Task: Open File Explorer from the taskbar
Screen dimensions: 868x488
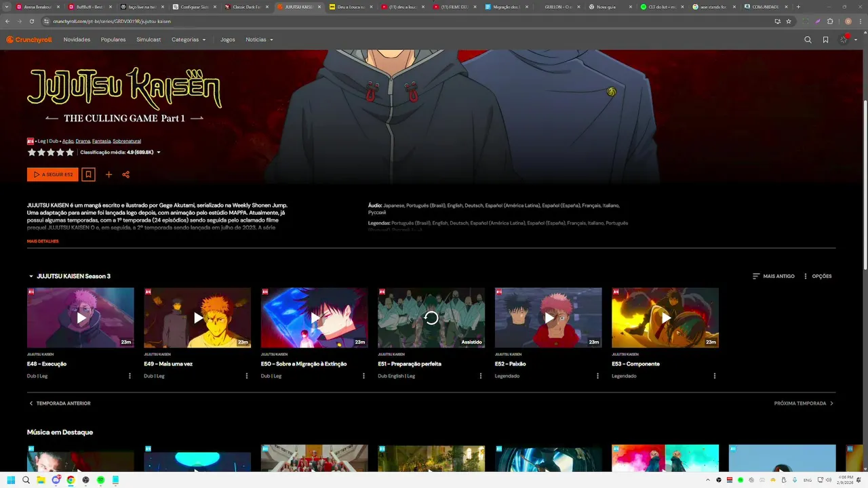Action: [x=41, y=480]
